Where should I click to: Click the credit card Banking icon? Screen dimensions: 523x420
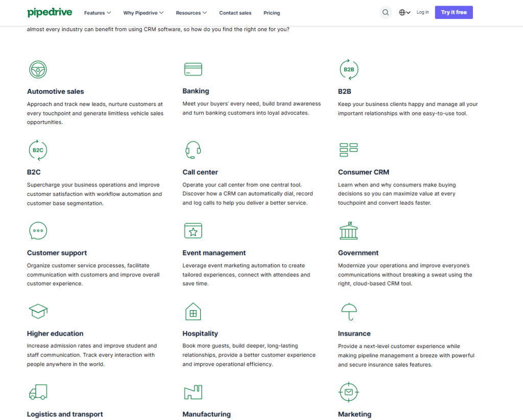193,69
